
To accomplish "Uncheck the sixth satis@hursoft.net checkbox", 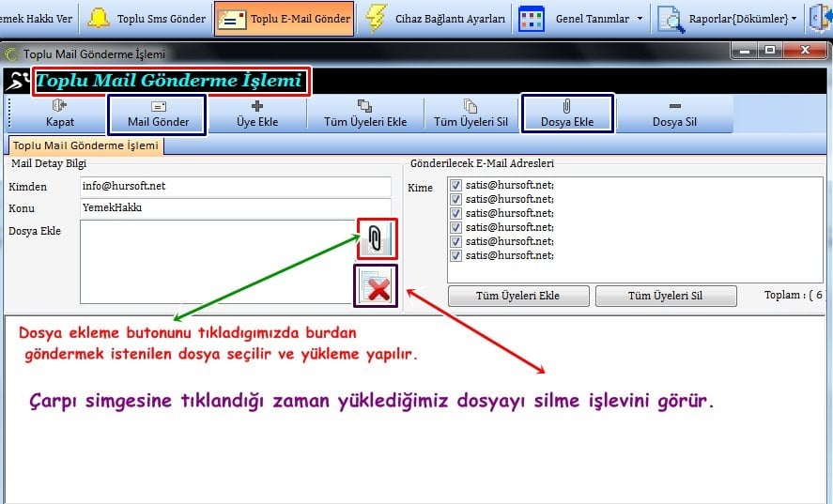I will click(x=455, y=255).
